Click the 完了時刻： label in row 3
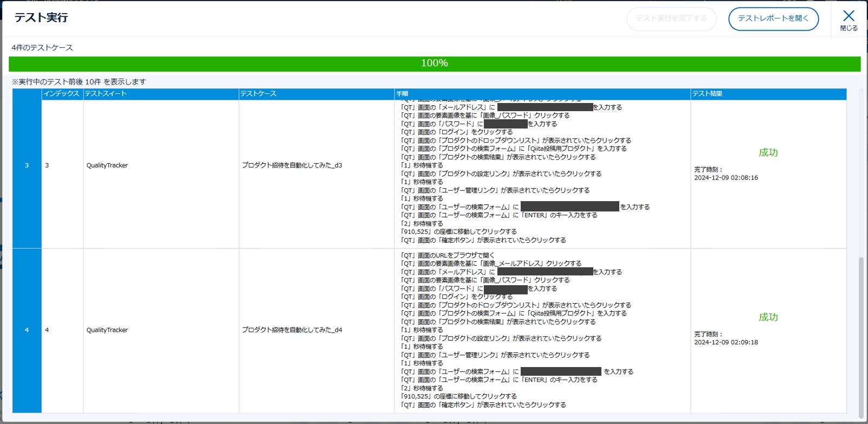The height and width of the screenshot is (424, 868). (x=708, y=170)
